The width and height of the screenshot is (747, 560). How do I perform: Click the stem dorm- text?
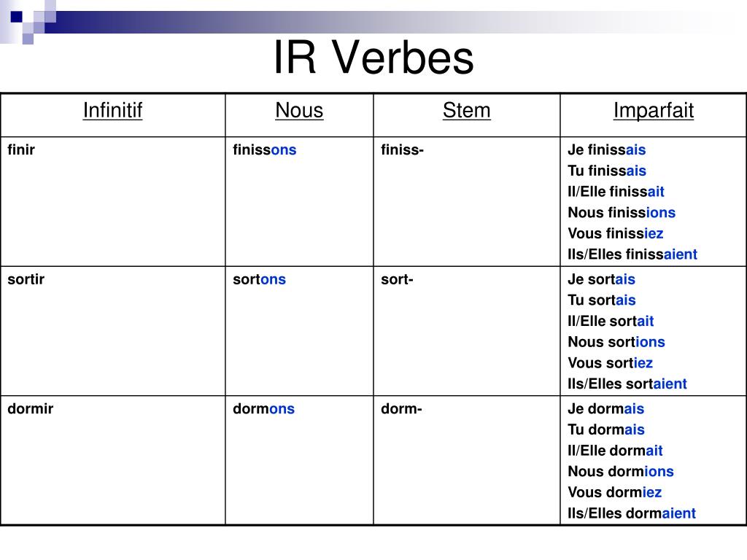coord(401,408)
